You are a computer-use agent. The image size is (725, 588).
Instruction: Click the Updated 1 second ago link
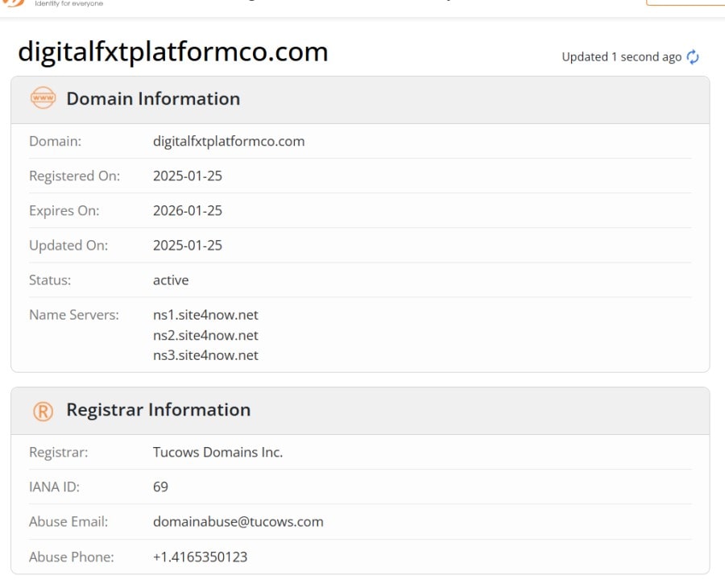pos(620,56)
